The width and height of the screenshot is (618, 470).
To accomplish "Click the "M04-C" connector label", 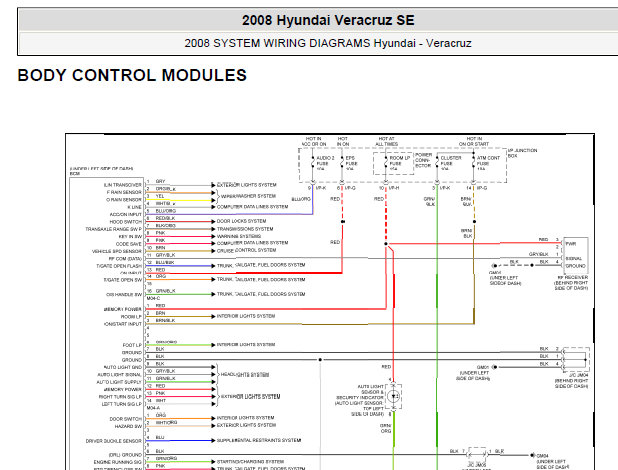I will (153, 298).
